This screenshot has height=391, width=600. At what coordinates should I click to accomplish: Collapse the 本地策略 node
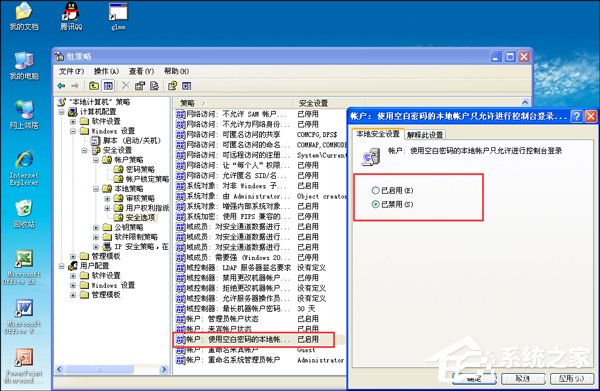point(96,189)
